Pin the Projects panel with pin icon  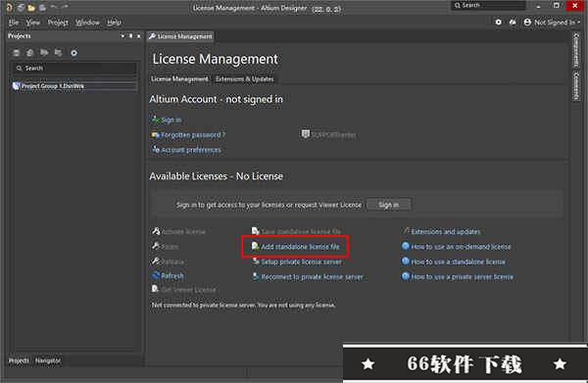click(130, 36)
